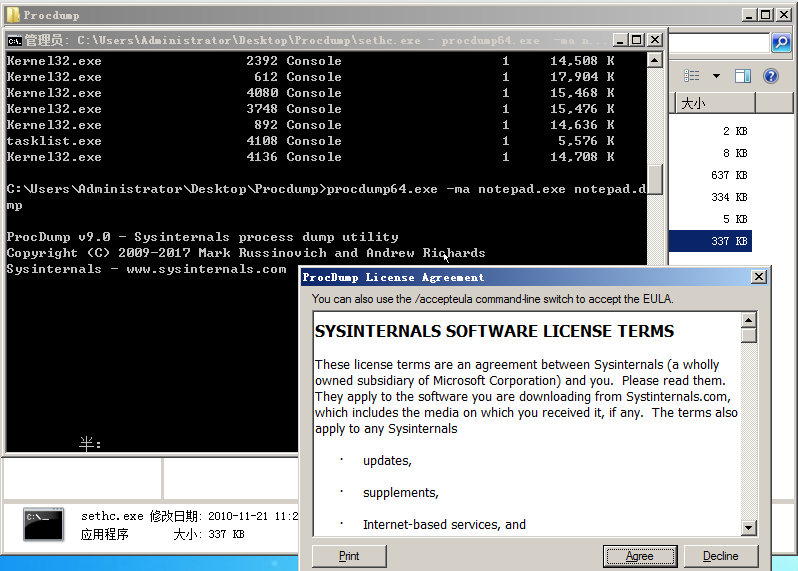Click the Kernel32.exe PID 4136 row
The width and height of the screenshot is (798, 571).
[310, 157]
